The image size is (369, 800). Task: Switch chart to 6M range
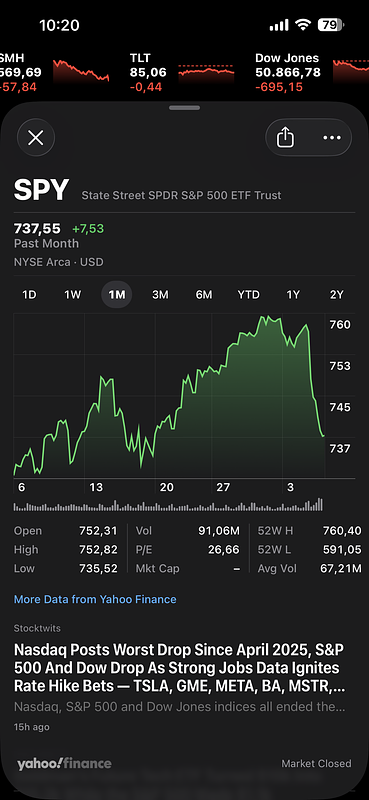click(x=204, y=294)
